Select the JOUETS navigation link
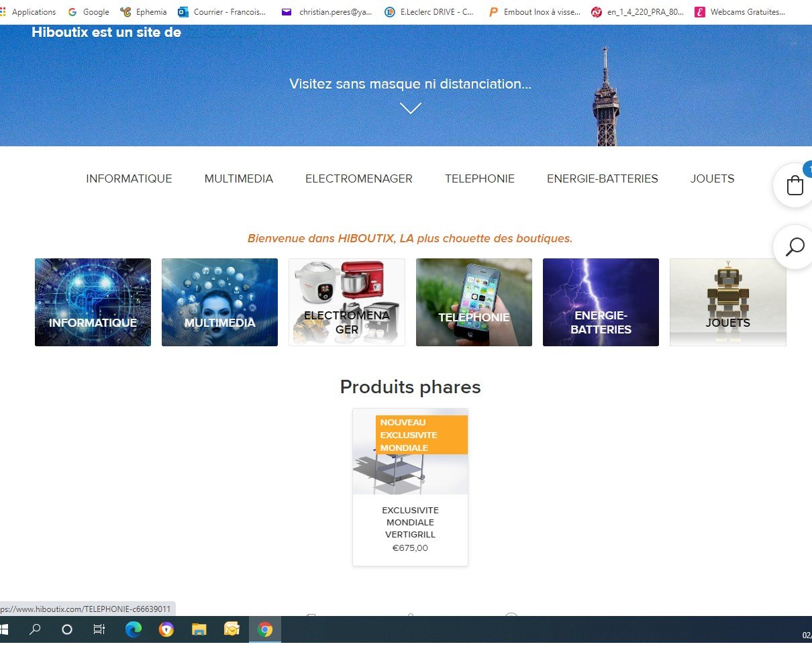This screenshot has width=812, height=667. [x=712, y=178]
